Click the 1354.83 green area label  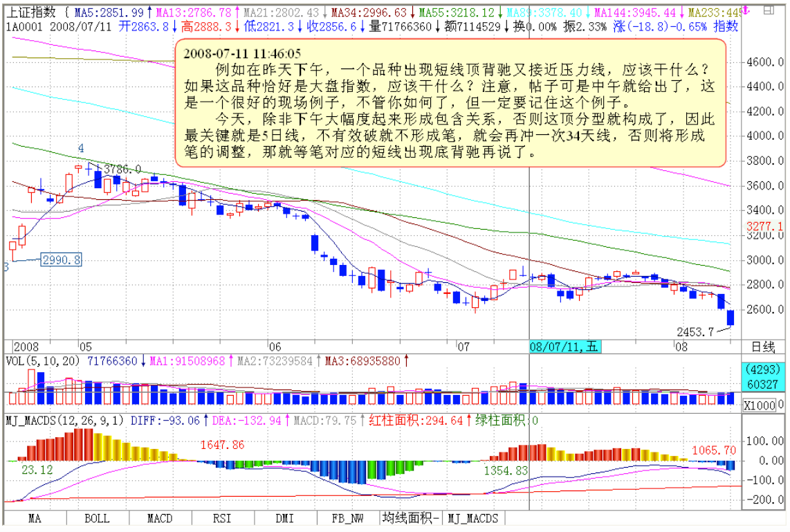pos(506,470)
